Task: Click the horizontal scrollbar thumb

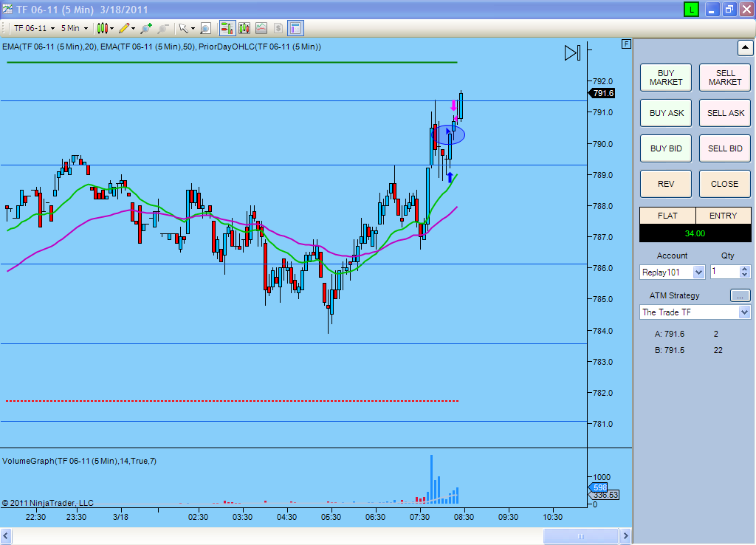Action: [x=580, y=536]
